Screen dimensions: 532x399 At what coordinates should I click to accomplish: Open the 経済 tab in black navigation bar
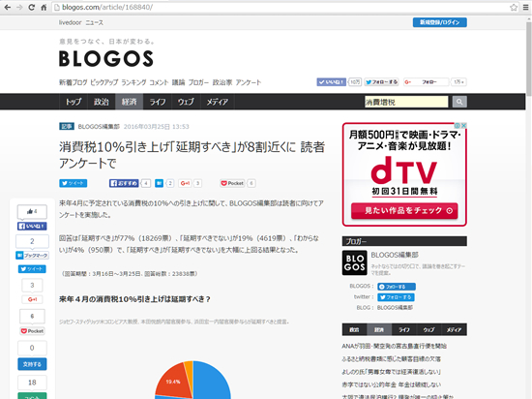pos(130,102)
